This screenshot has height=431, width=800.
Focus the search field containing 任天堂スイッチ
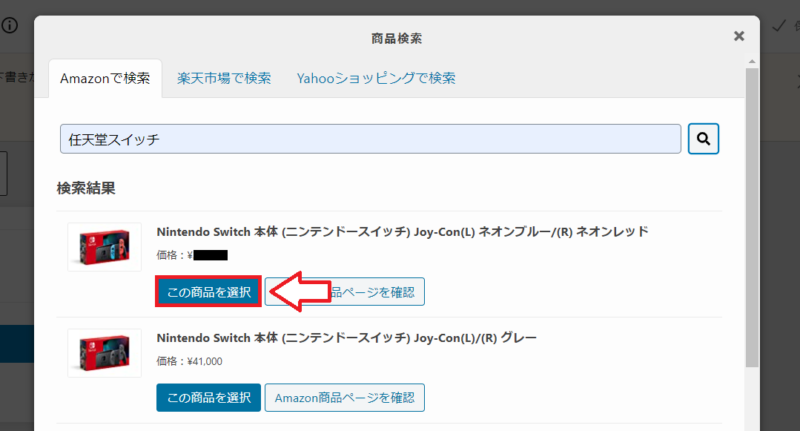(370, 139)
